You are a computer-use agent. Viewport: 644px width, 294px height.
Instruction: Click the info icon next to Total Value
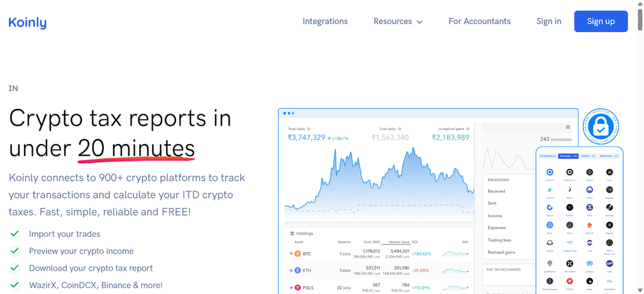click(x=308, y=129)
